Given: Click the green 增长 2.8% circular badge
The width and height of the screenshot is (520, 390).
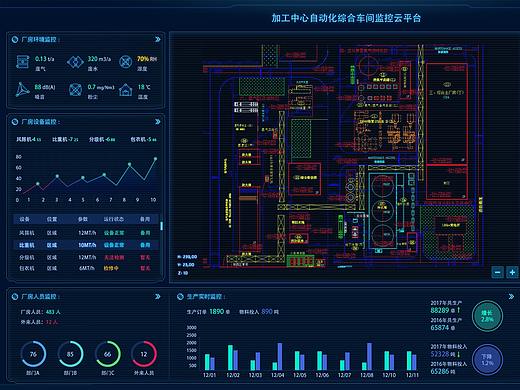Looking at the screenshot, I should [x=487, y=316].
